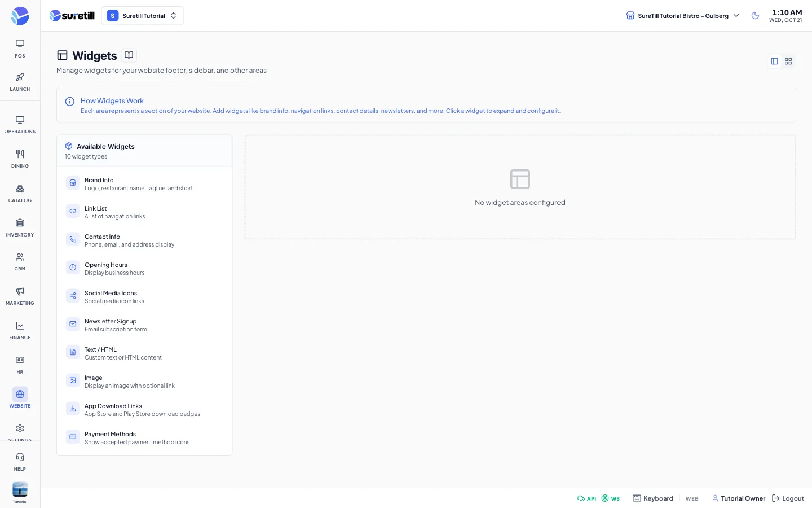Image resolution: width=812 pixels, height=508 pixels.
Task: Expand the SureTill Tutorial Bistro – Gulberg location dropdown
Action: [x=682, y=16]
